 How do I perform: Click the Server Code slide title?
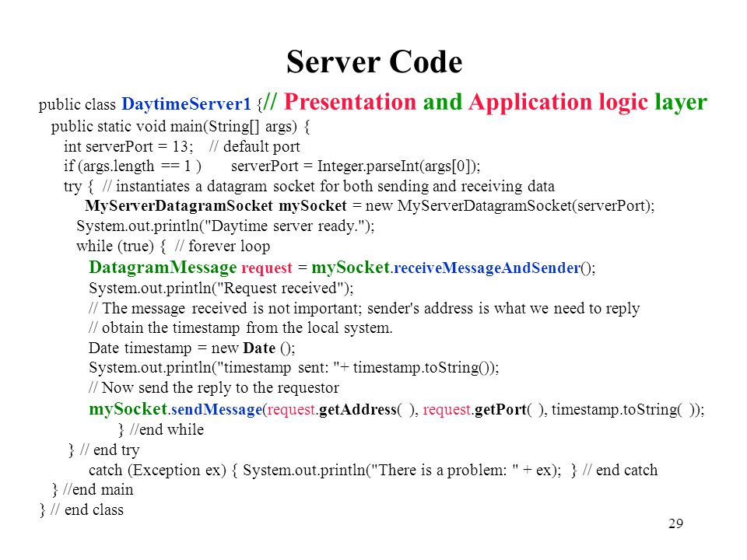point(374,62)
